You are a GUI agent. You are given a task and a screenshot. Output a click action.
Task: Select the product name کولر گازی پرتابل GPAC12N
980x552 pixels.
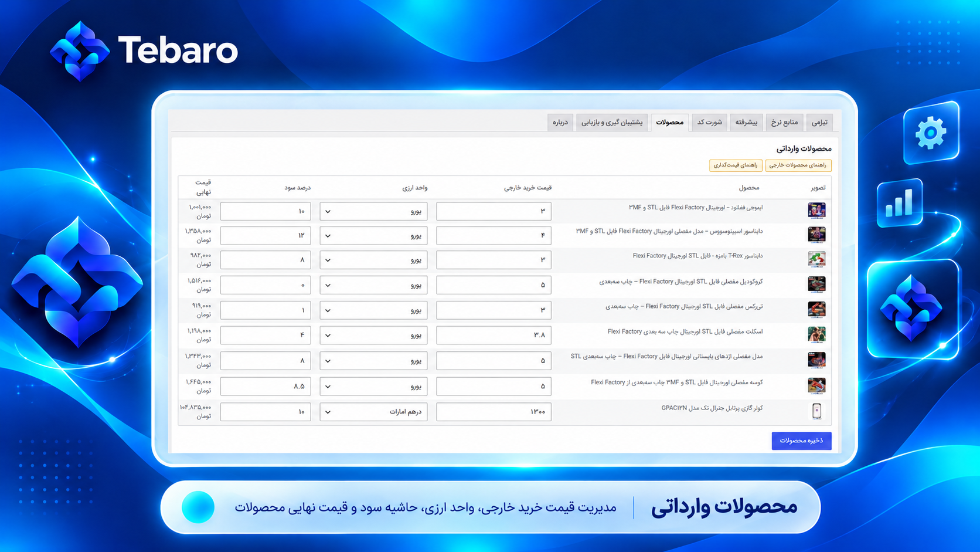pyautogui.click(x=712, y=408)
